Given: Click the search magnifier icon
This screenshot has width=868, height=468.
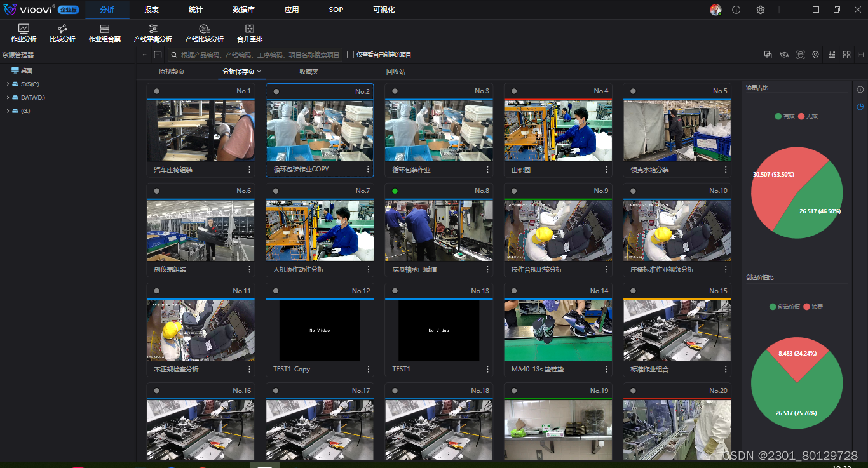Looking at the screenshot, I should [173, 55].
